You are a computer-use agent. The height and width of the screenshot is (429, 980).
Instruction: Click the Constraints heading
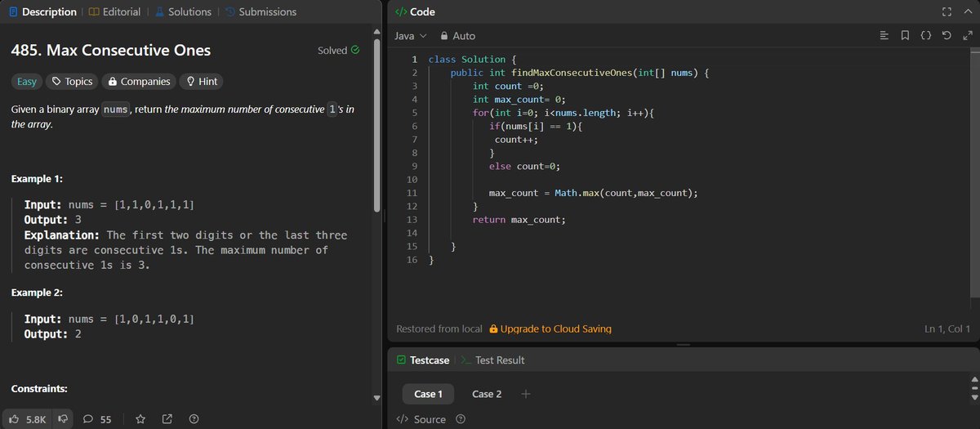point(39,388)
